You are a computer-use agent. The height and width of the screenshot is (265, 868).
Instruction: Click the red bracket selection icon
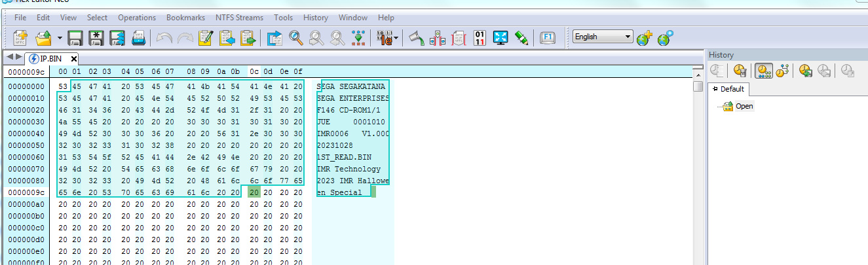[x=459, y=38]
